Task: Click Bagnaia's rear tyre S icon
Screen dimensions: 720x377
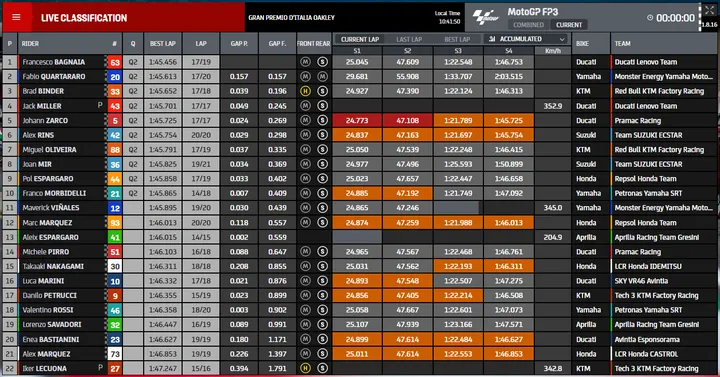Action: coord(322,62)
